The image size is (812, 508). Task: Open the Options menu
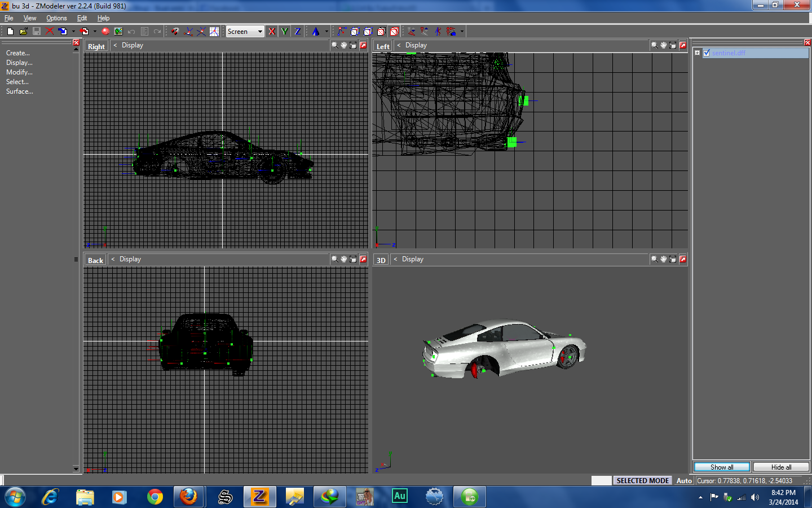click(56, 17)
